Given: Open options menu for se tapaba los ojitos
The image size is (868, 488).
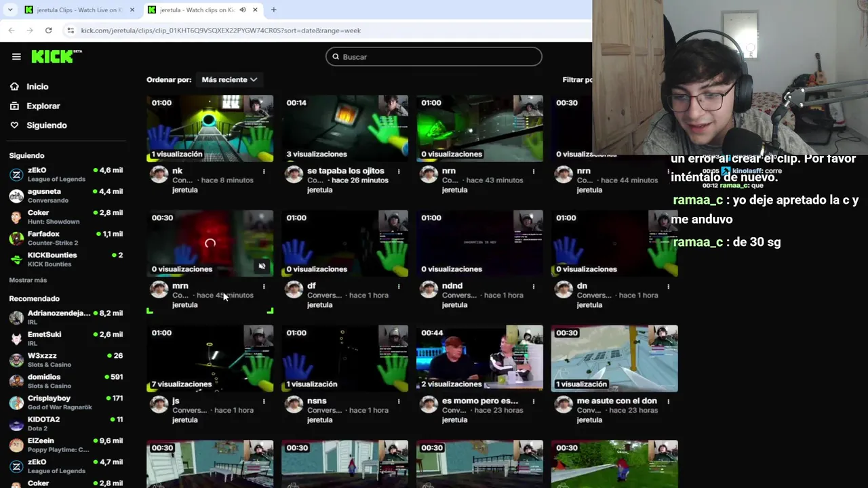Looking at the screenshot, I should (x=399, y=171).
